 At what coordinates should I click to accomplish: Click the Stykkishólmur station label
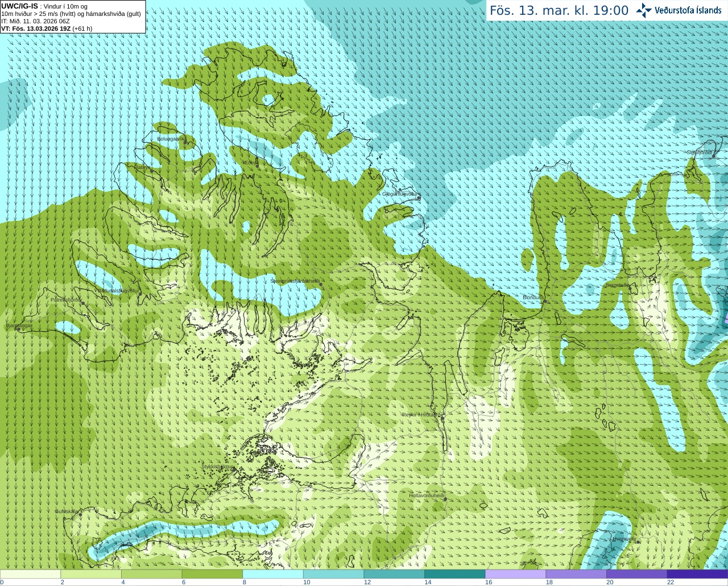(x=218, y=467)
